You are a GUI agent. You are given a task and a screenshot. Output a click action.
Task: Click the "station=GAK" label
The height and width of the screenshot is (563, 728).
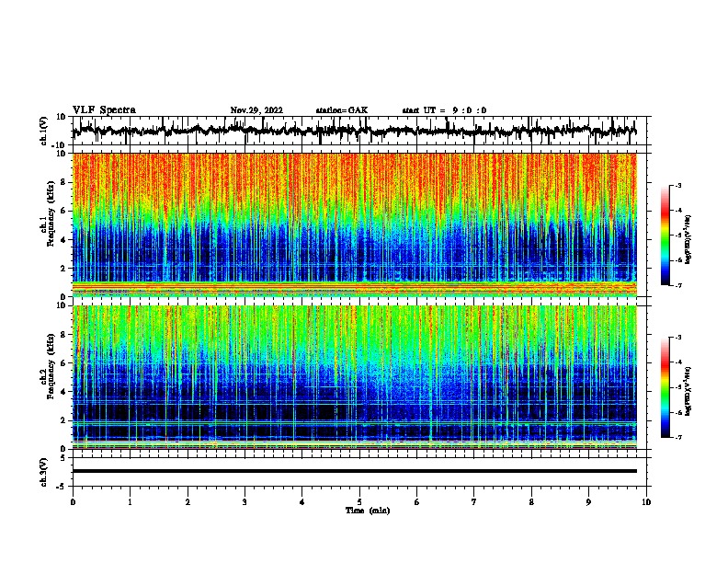coord(342,110)
